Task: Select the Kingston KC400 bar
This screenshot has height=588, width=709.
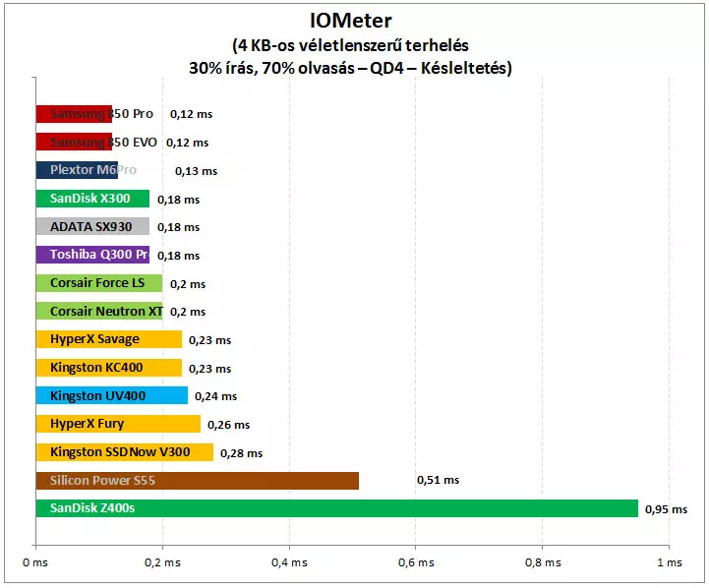Action: pos(109,368)
